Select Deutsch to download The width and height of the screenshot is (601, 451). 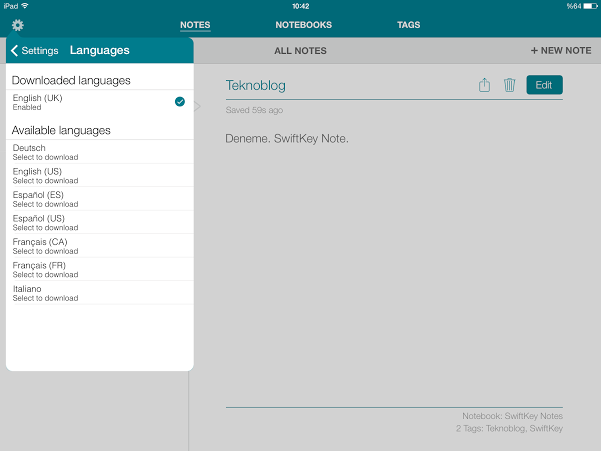100,152
